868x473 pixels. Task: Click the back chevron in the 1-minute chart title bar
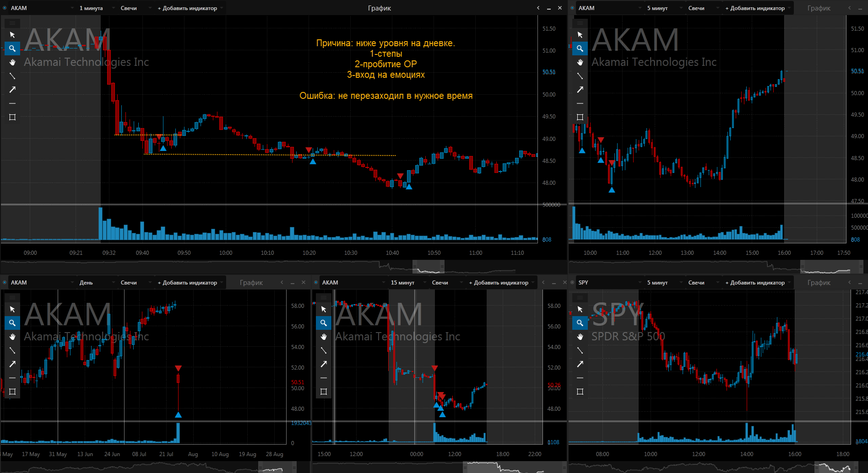point(538,8)
